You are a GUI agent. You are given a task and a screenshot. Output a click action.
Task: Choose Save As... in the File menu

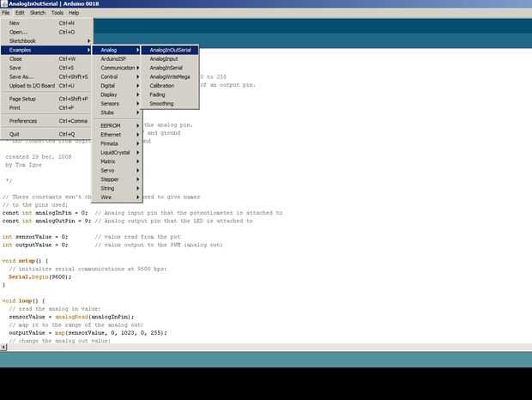click(21, 76)
